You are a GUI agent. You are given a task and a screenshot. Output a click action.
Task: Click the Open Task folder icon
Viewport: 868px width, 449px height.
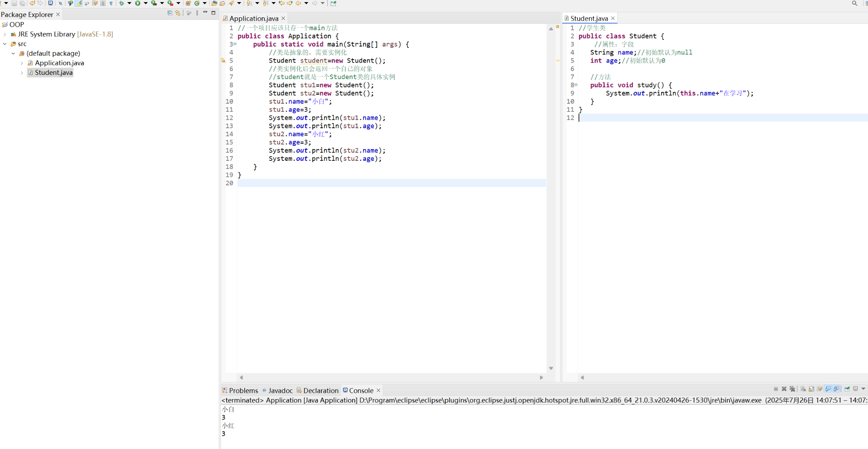[x=222, y=3]
